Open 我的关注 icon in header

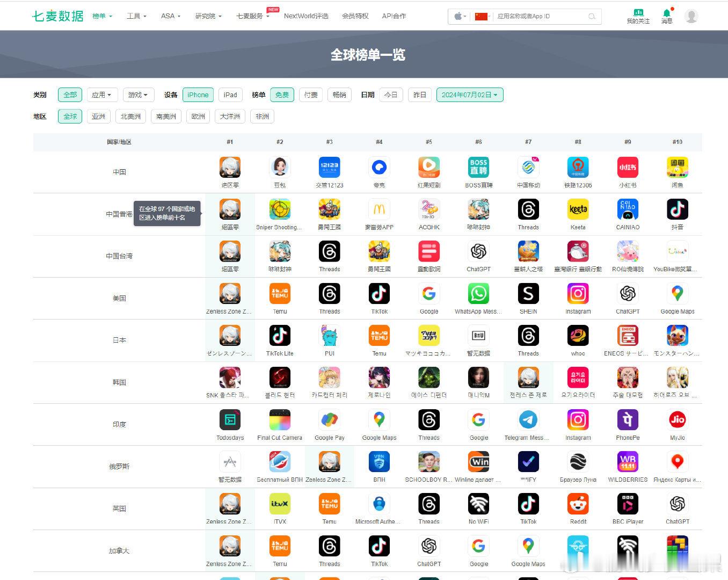click(x=638, y=16)
